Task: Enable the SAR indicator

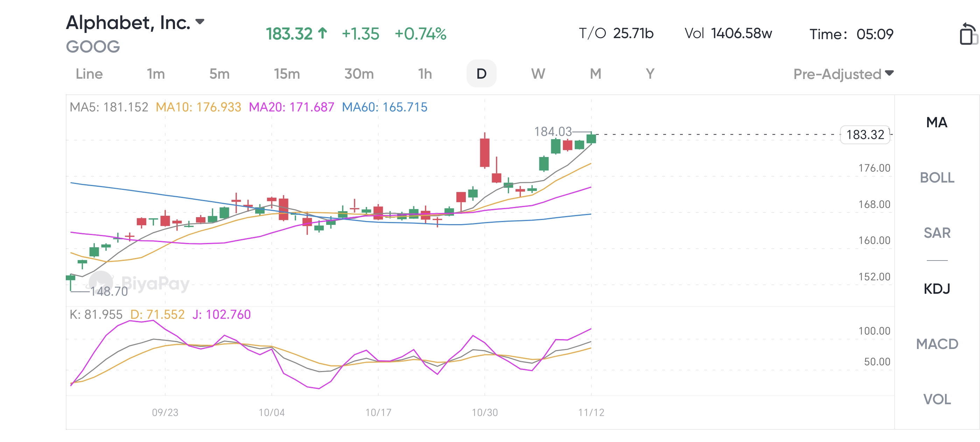Action: click(937, 233)
